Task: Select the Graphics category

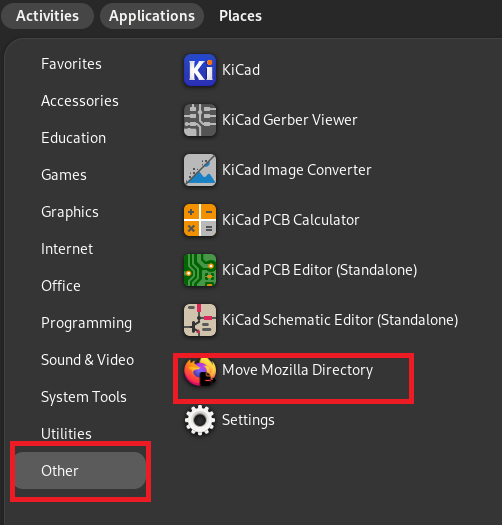Action: pyautogui.click(x=70, y=212)
